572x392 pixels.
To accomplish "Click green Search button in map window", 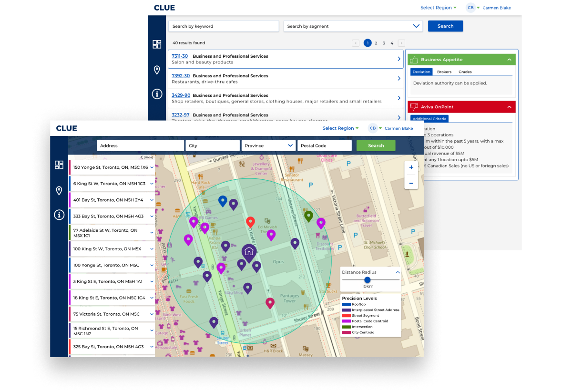I will pyautogui.click(x=376, y=145).
